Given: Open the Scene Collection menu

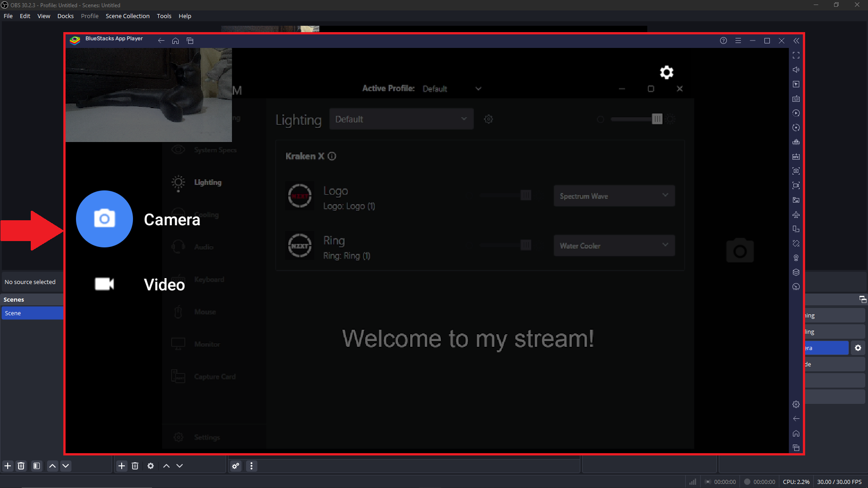Looking at the screenshot, I should (x=128, y=16).
